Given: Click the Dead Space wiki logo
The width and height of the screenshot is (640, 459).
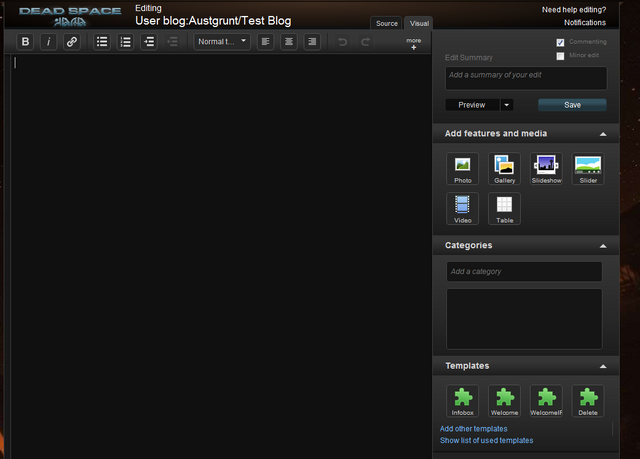Looking at the screenshot, I should click(x=70, y=16).
